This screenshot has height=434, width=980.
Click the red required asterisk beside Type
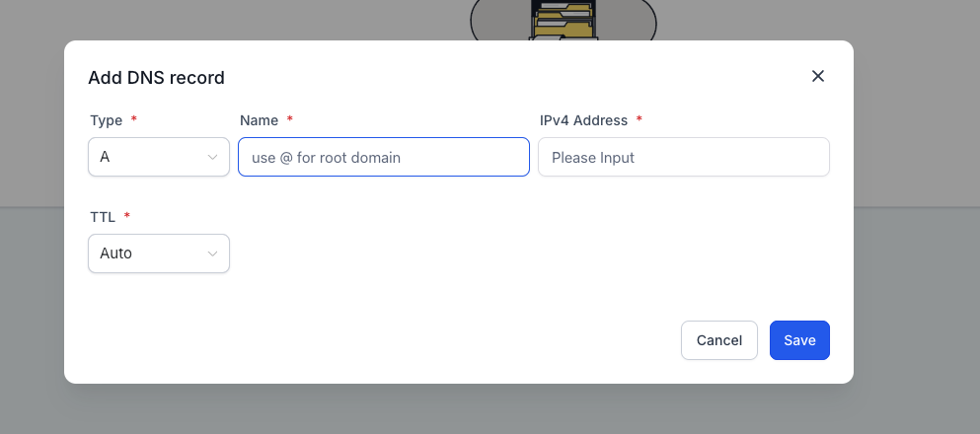coord(134,118)
